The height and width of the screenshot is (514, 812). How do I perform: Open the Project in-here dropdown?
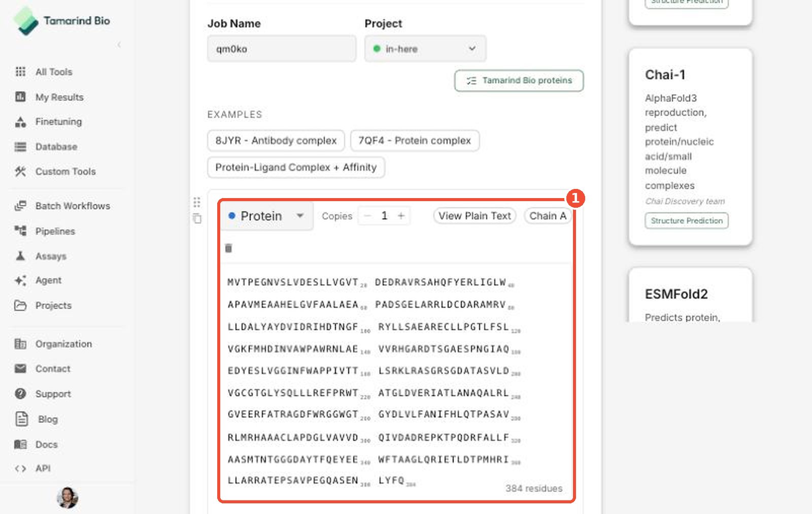(425, 49)
